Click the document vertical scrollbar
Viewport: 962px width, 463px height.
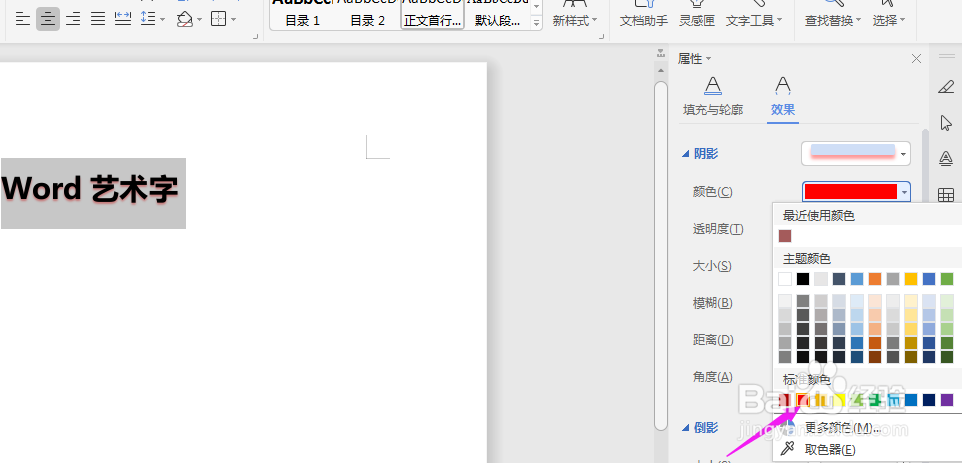click(661, 254)
